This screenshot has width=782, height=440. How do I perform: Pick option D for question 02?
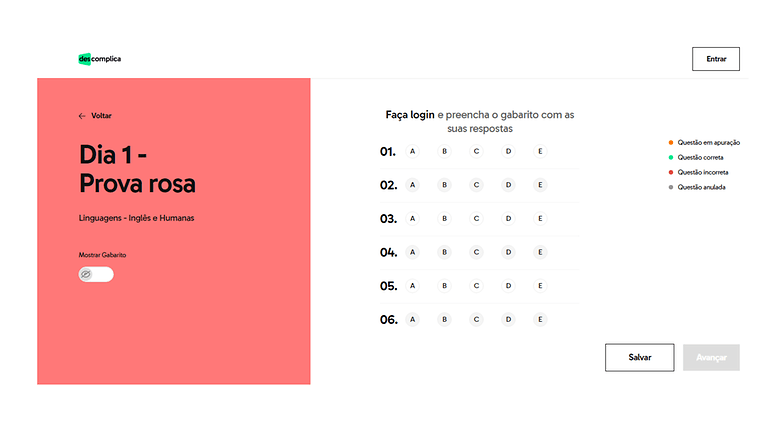[508, 185]
